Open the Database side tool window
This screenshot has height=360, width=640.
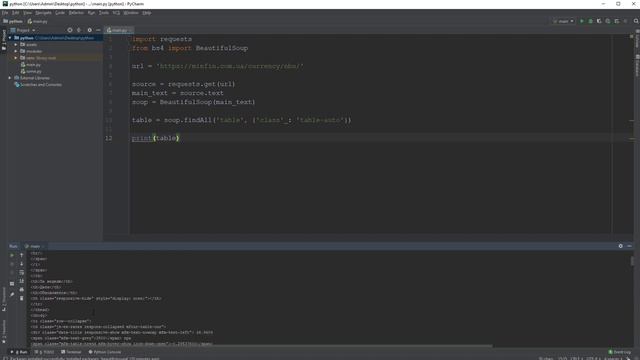637,65
